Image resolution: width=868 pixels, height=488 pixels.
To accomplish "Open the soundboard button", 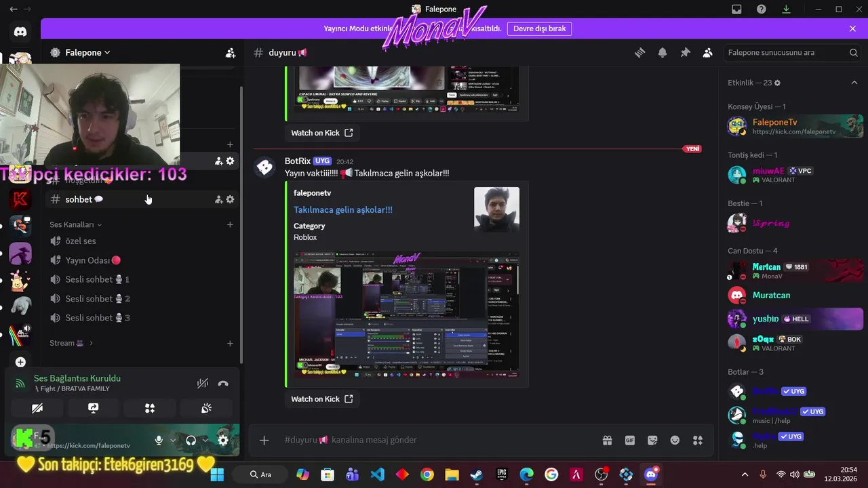I will click(206, 408).
